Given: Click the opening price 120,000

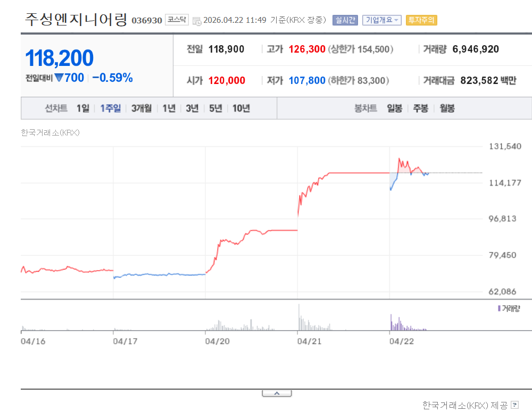Looking at the screenshot, I should click(x=227, y=80).
